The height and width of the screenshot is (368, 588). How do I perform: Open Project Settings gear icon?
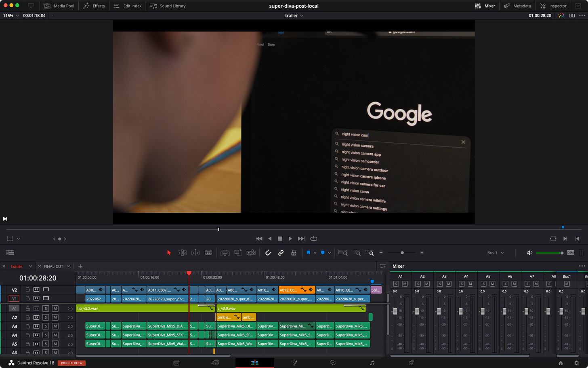coord(576,363)
